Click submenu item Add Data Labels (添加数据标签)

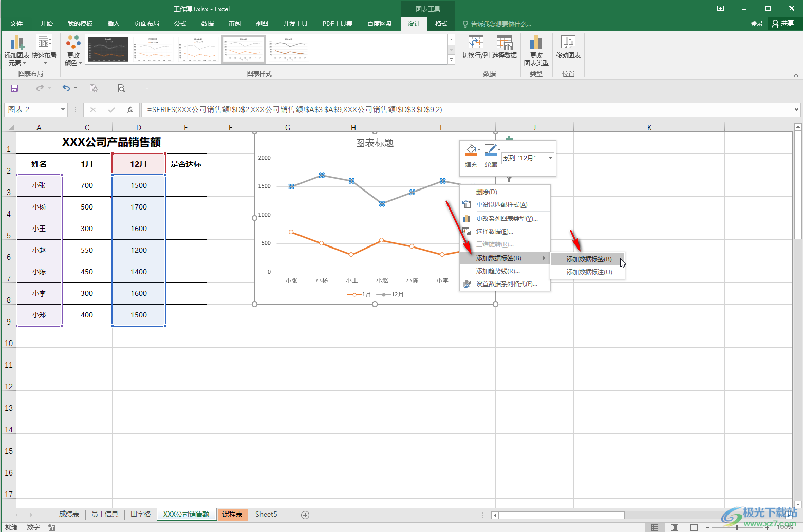point(588,259)
